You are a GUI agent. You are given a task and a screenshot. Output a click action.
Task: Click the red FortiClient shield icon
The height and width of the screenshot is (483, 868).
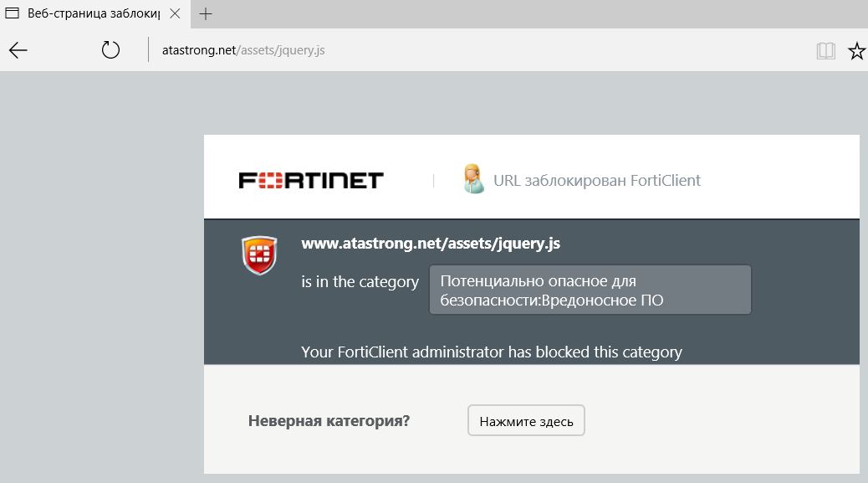pyautogui.click(x=259, y=255)
